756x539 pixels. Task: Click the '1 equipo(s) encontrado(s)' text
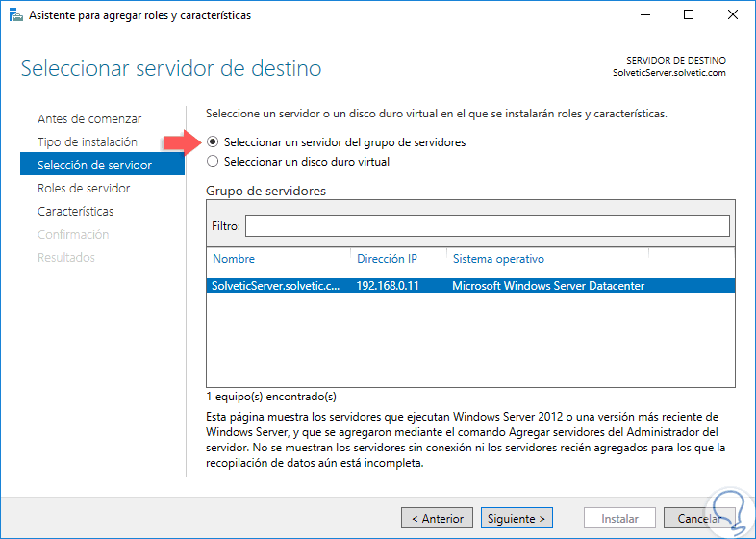(x=271, y=397)
